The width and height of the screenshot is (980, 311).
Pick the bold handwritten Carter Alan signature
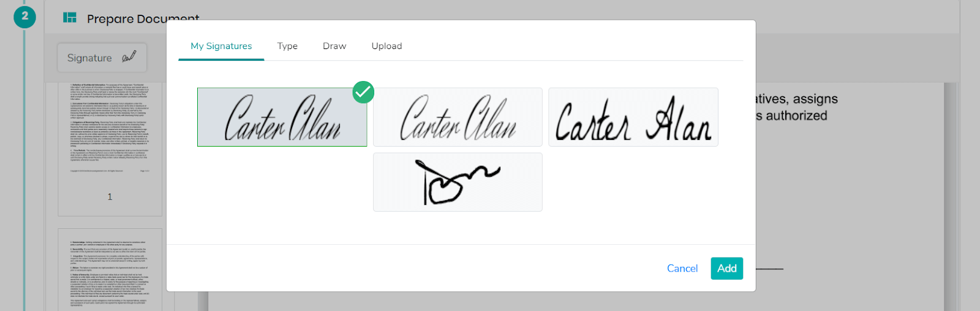click(x=633, y=117)
